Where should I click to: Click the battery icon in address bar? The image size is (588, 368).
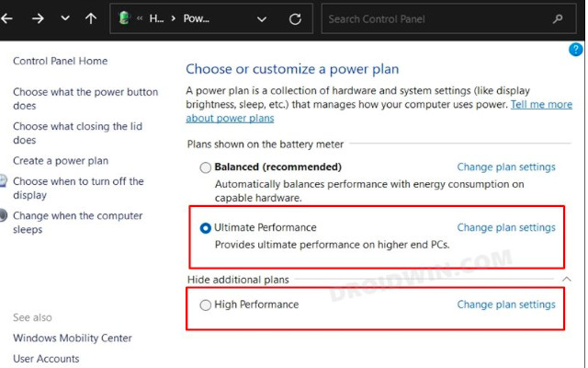coord(125,18)
